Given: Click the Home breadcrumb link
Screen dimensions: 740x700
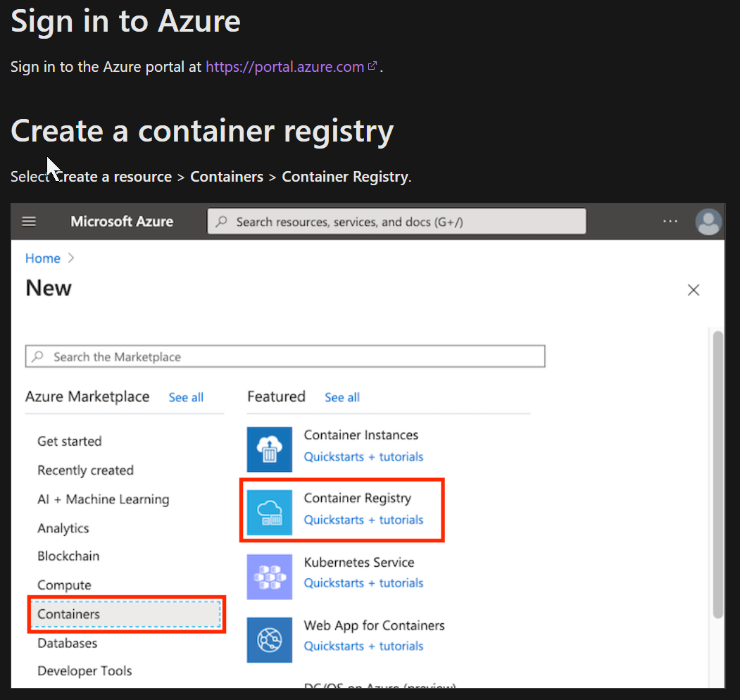Looking at the screenshot, I should tap(42, 258).
